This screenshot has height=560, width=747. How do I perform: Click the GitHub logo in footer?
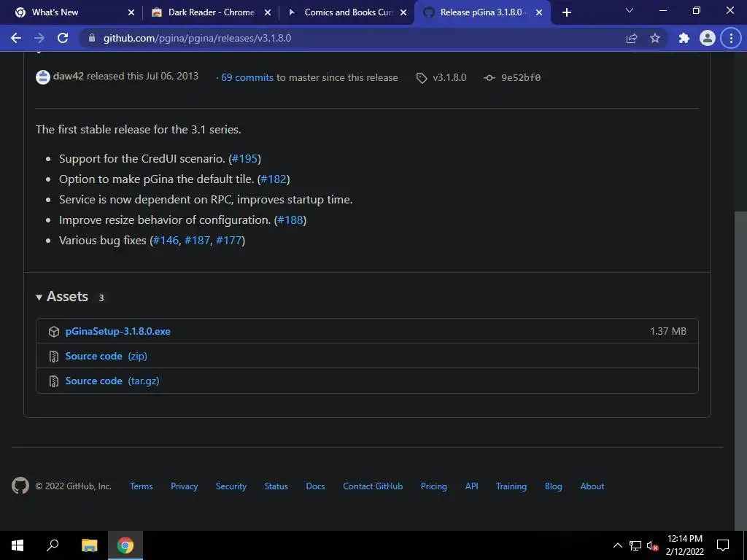[x=20, y=486]
